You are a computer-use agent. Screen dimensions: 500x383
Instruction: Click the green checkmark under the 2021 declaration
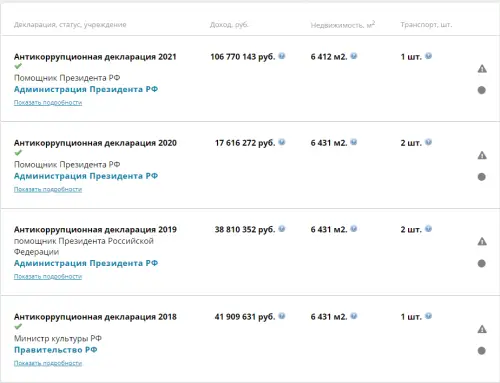click(x=18, y=66)
